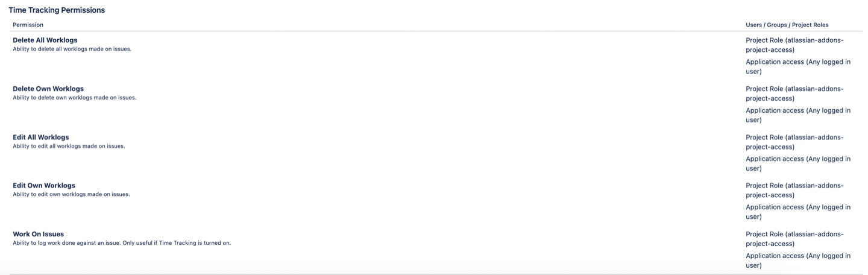Click the description "Ability to delete all worklogs"
868x275 pixels.
[72, 49]
